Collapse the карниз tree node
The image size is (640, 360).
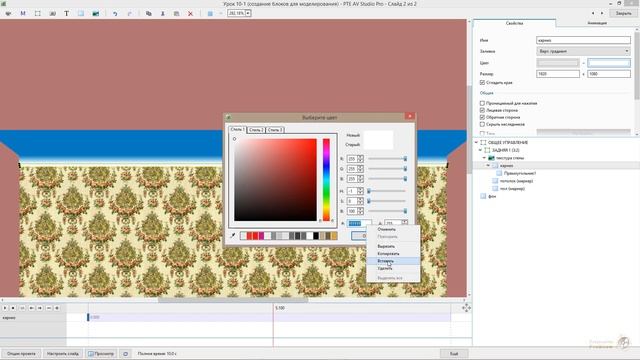488,166
